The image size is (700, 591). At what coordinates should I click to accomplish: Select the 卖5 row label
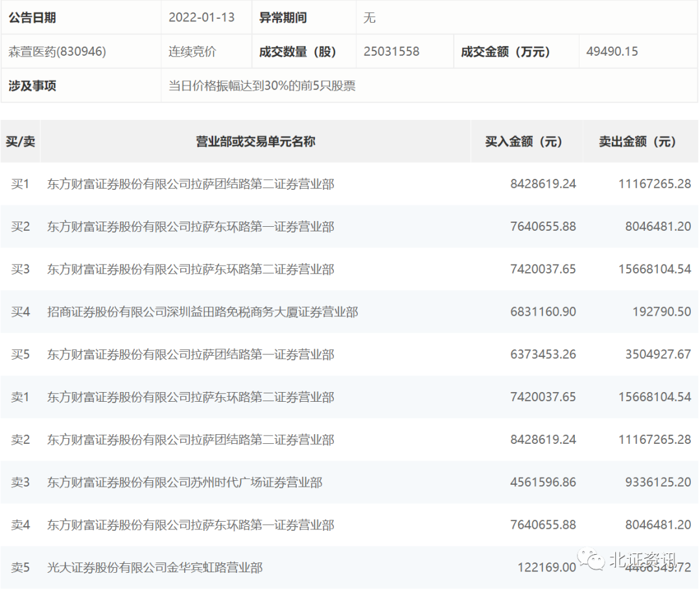pyautogui.click(x=21, y=567)
